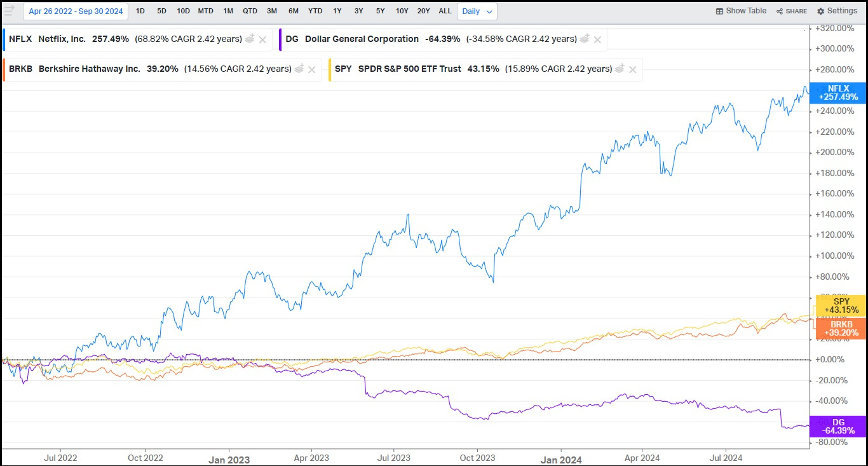This screenshot has height=466, width=868.
Task: Click the purple DG -64.39% axis tag
Action: (x=838, y=427)
